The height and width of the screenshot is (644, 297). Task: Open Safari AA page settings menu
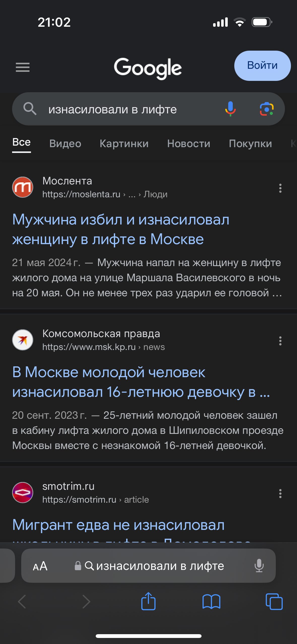coord(40,566)
